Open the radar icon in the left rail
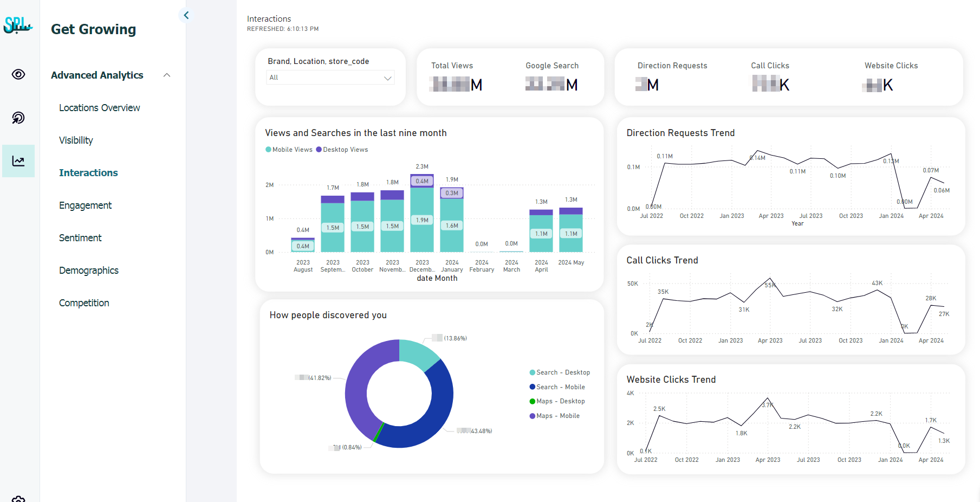This screenshot has width=980, height=502. pos(18,118)
